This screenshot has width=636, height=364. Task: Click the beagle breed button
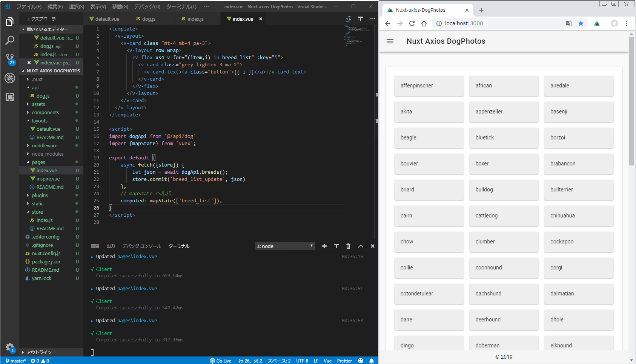pos(409,138)
